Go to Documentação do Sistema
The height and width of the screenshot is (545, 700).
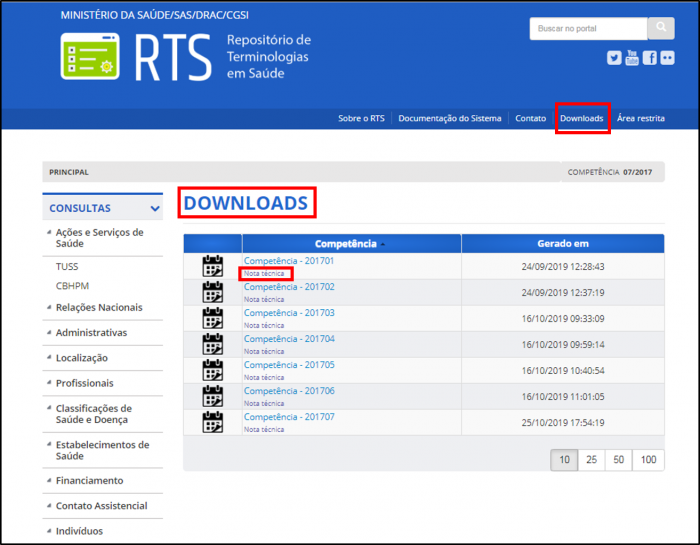click(x=449, y=118)
